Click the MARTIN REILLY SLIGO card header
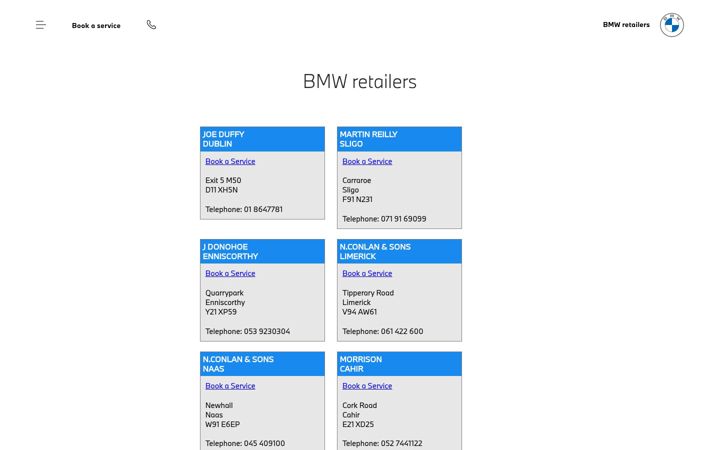Viewport: 720px width, 450px height. (x=399, y=139)
